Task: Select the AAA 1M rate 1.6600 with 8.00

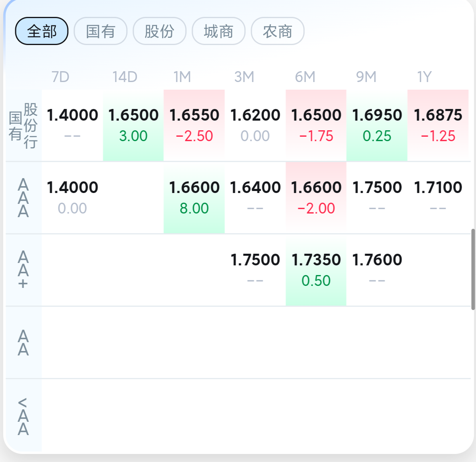Action: pos(194,197)
